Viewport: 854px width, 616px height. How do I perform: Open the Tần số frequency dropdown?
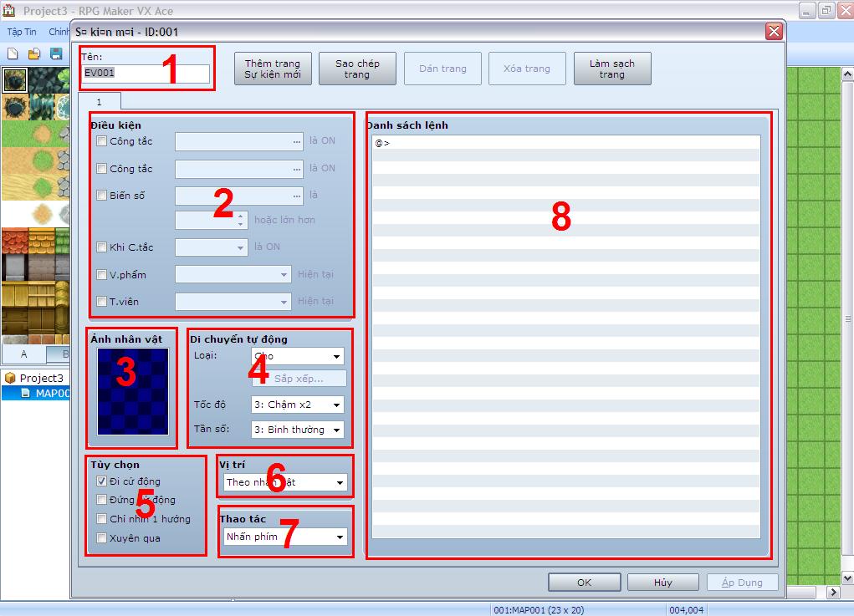tap(298, 430)
